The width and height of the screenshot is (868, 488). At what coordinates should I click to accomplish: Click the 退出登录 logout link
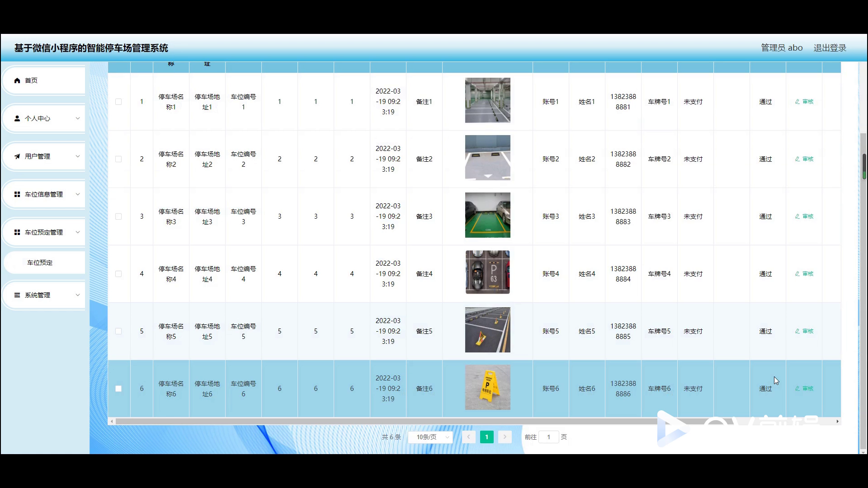point(830,48)
